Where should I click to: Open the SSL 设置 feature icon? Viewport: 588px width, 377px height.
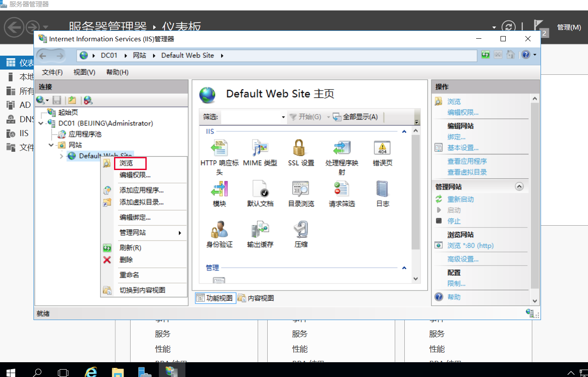click(301, 149)
